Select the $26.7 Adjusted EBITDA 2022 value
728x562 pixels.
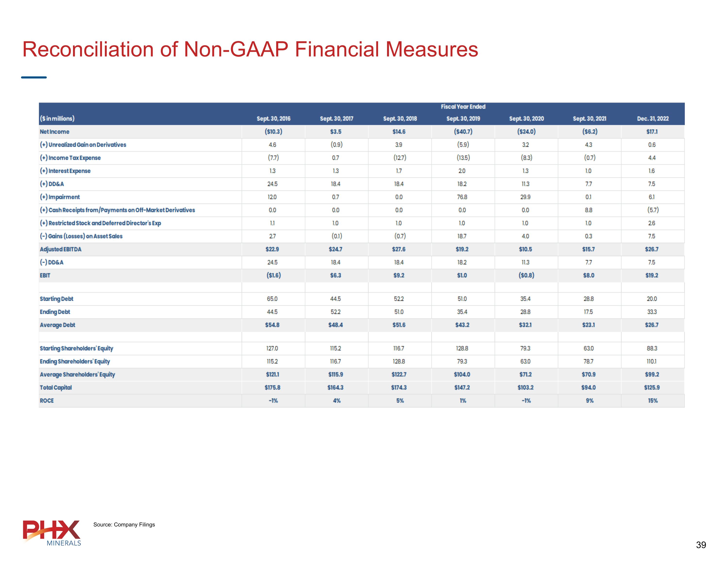point(652,249)
